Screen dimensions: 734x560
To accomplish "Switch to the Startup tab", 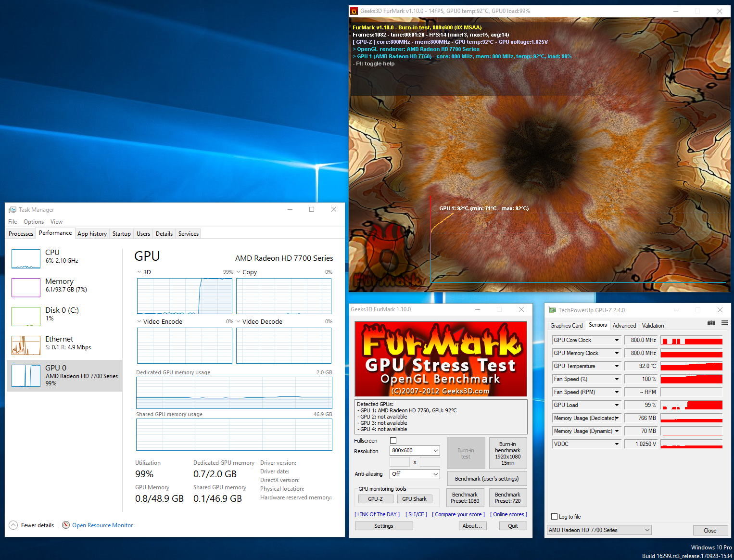I will point(122,234).
